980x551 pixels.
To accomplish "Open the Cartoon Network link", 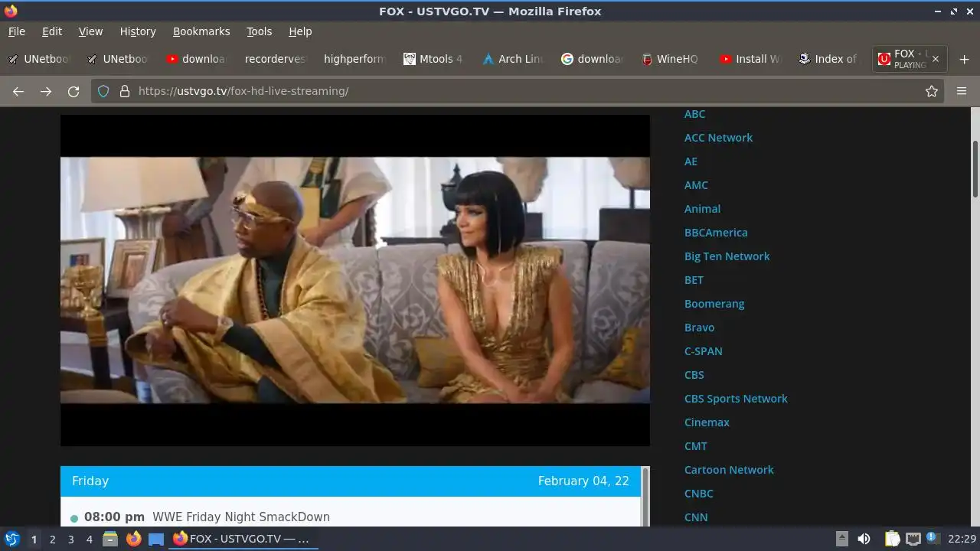I will (729, 470).
